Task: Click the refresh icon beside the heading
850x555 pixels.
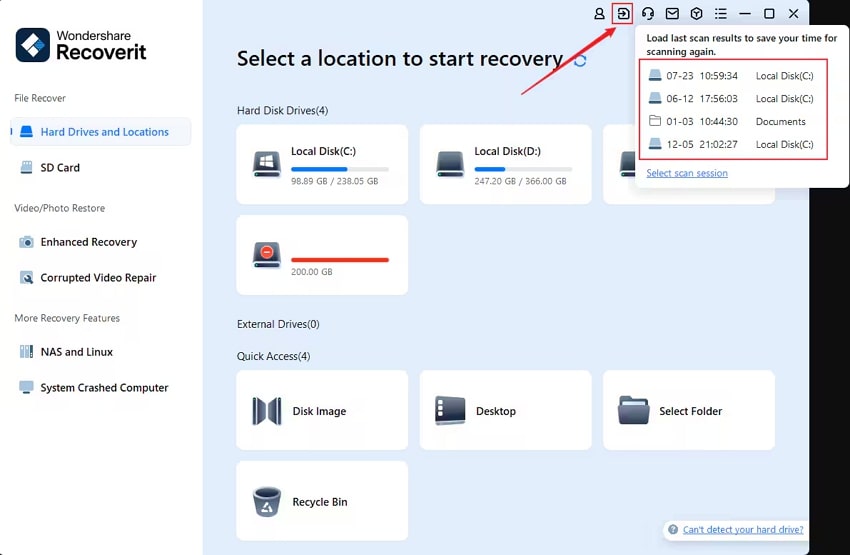Action: coord(580,60)
